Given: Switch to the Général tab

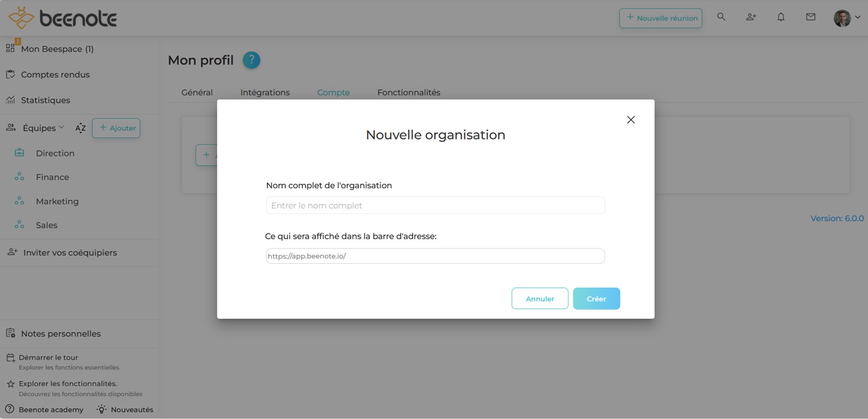Looking at the screenshot, I should point(197,93).
